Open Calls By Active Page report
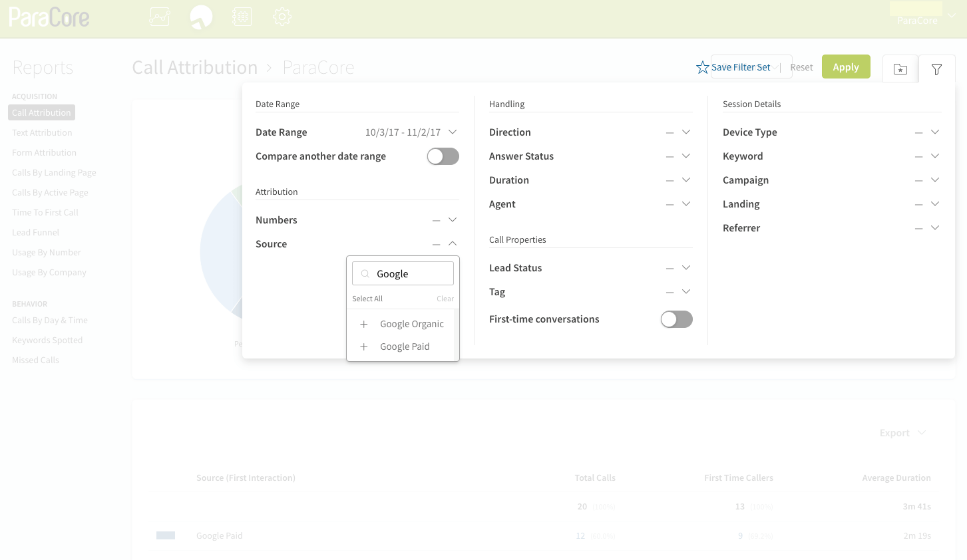 [50, 192]
